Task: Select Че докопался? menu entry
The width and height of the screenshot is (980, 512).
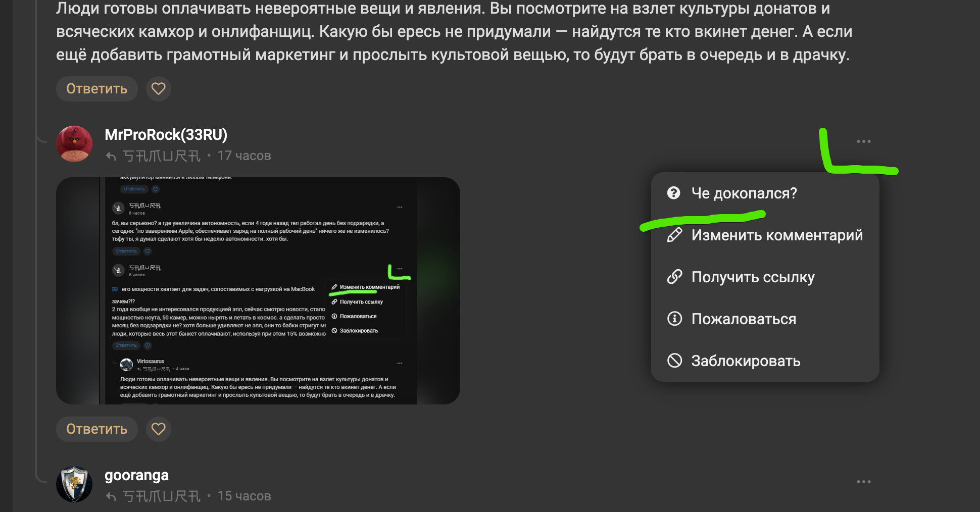Action: (765, 193)
